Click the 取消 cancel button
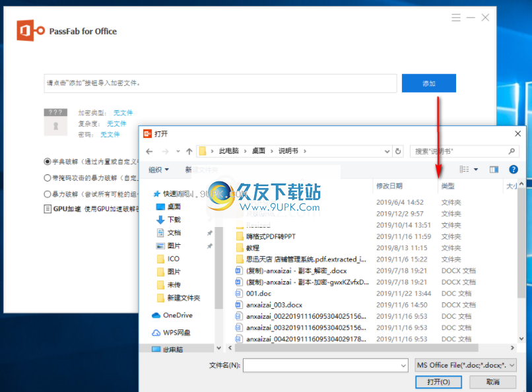The width and height of the screenshot is (532, 392). click(x=492, y=382)
